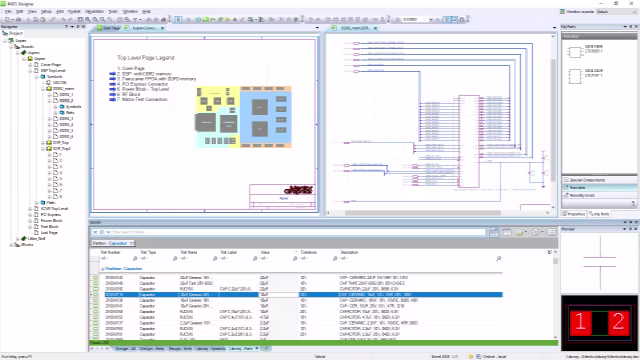Collapse the Boards node in Navigator
Screen dimensions: 640x360
[x=11, y=47]
